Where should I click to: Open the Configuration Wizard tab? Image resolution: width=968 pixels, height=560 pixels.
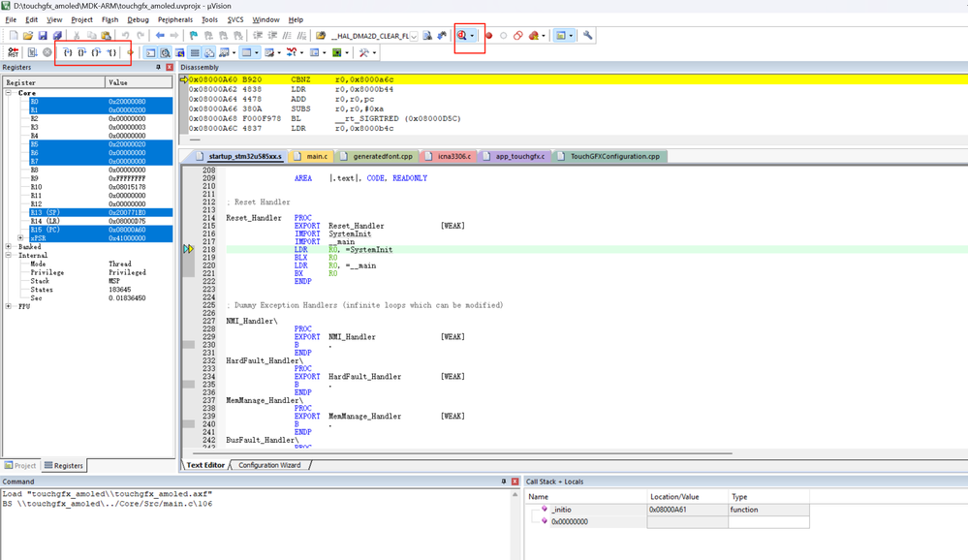point(268,465)
